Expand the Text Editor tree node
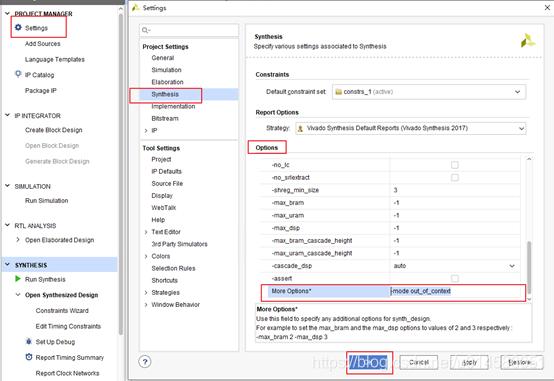Image resolution: width=554 pixels, height=381 pixels. [x=146, y=232]
